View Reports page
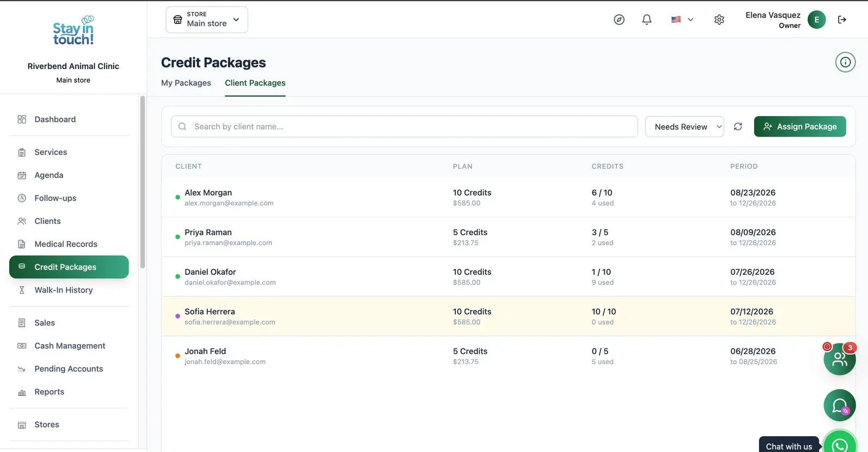This screenshot has height=452, width=868. (x=69, y=392)
